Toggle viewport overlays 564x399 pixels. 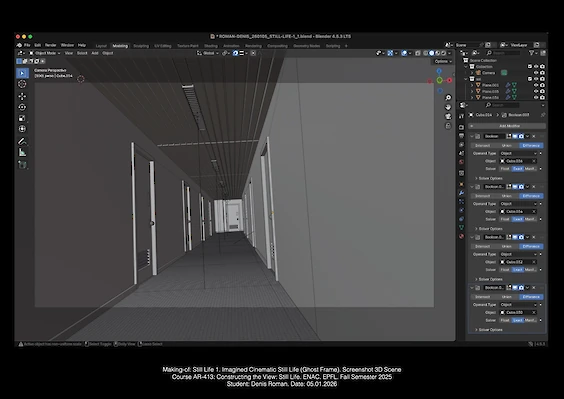pyautogui.click(x=404, y=53)
